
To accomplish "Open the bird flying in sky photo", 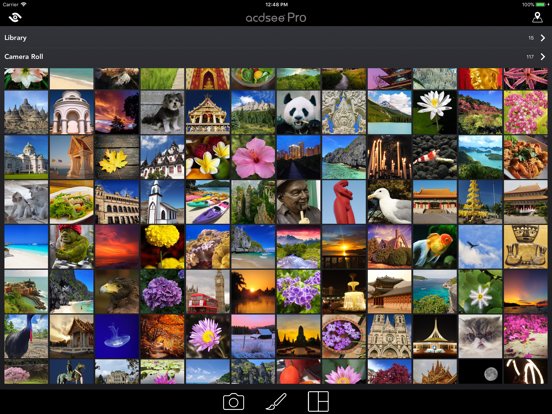I will 480,247.
